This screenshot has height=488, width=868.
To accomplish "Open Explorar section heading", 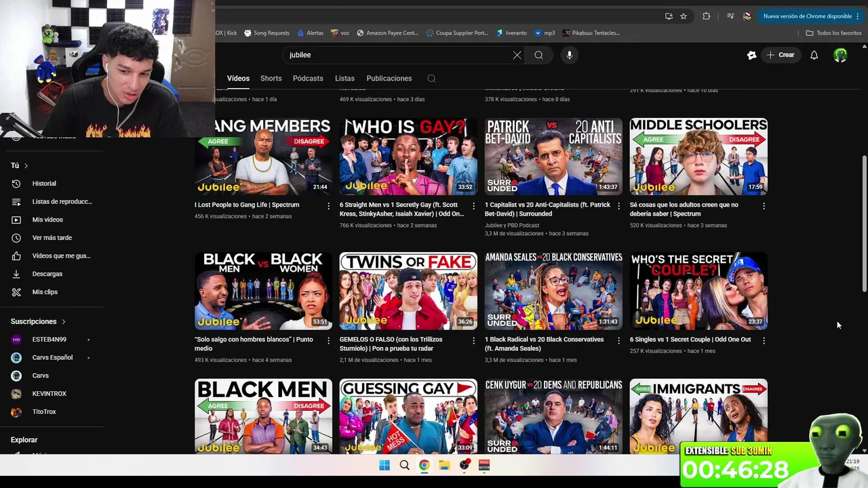I will [x=24, y=440].
